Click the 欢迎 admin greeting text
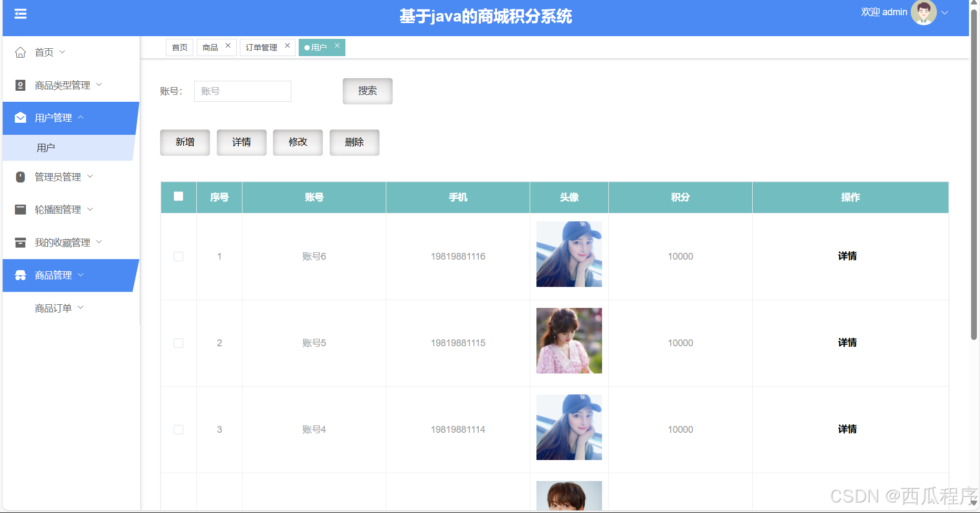The image size is (980, 513). pos(884,12)
